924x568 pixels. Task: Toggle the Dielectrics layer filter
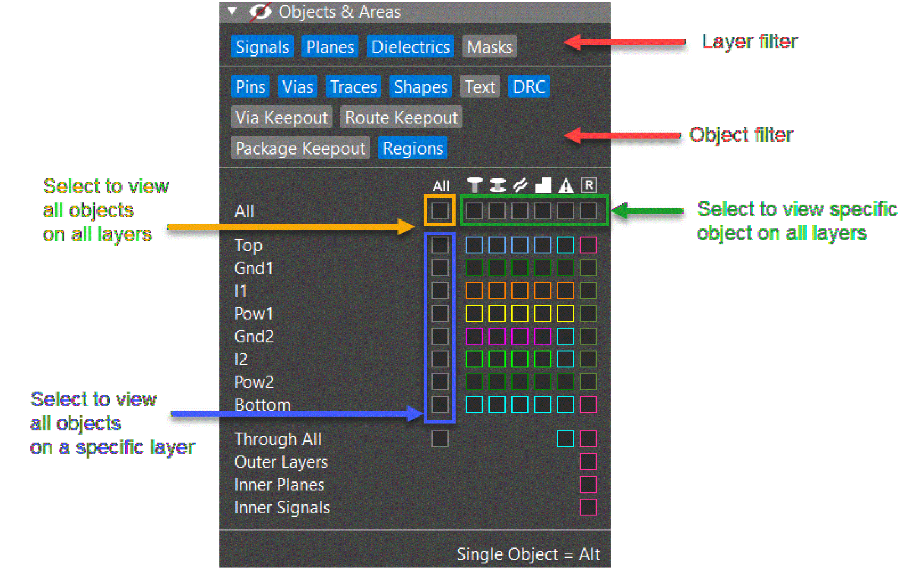410,46
